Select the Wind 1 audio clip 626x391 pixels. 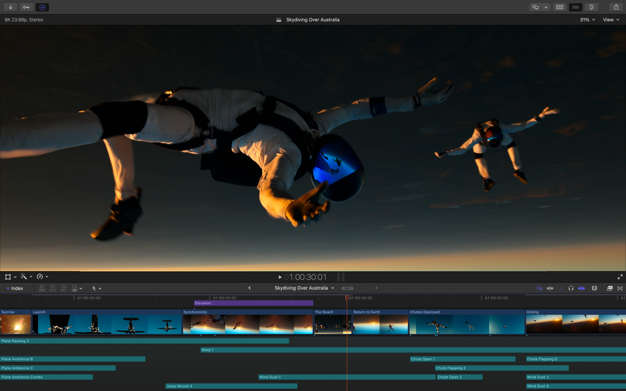(x=413, y=350)
